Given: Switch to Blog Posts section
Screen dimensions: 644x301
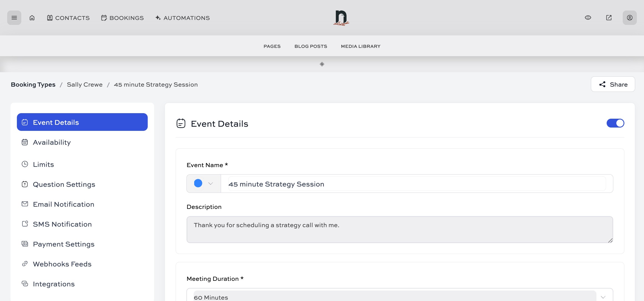Looking at the screenshot, I should [x=310, y=46].
